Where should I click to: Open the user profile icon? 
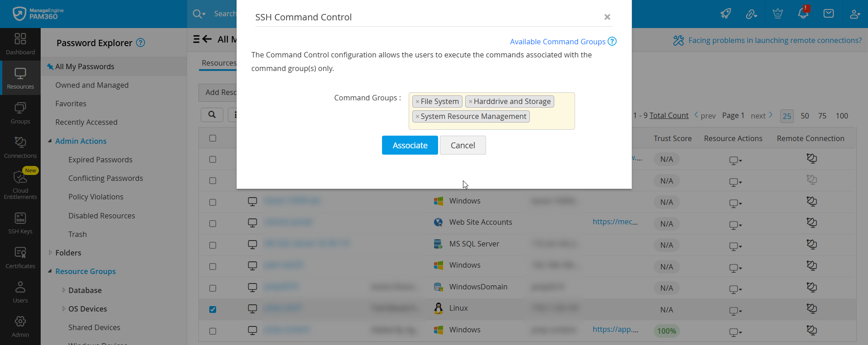(x=854, y=14)
